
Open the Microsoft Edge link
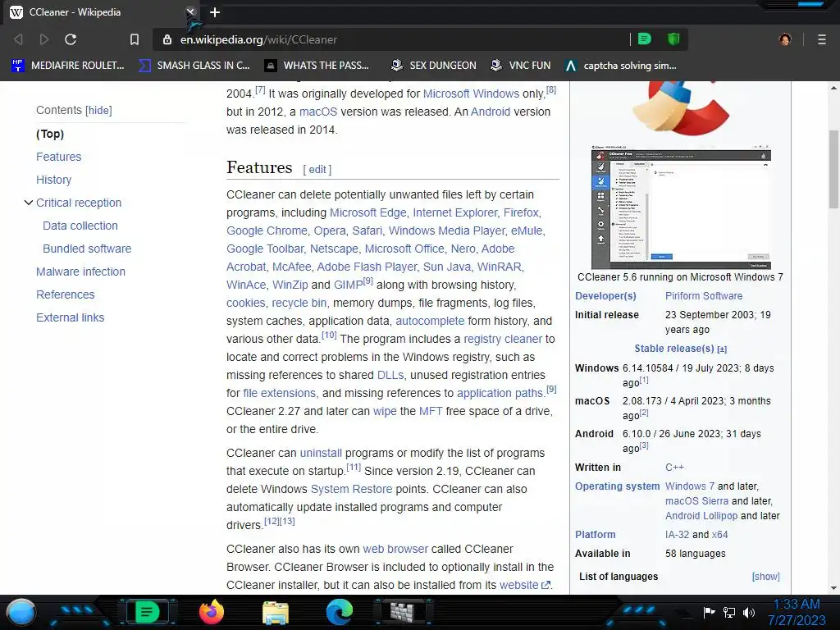click(x=368, y=212)
